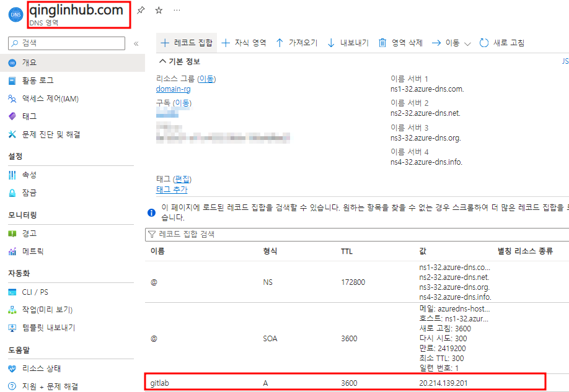Click 편집 link next to 태그
The height and width of the screenshot is (392, 569).
(182, 179)
